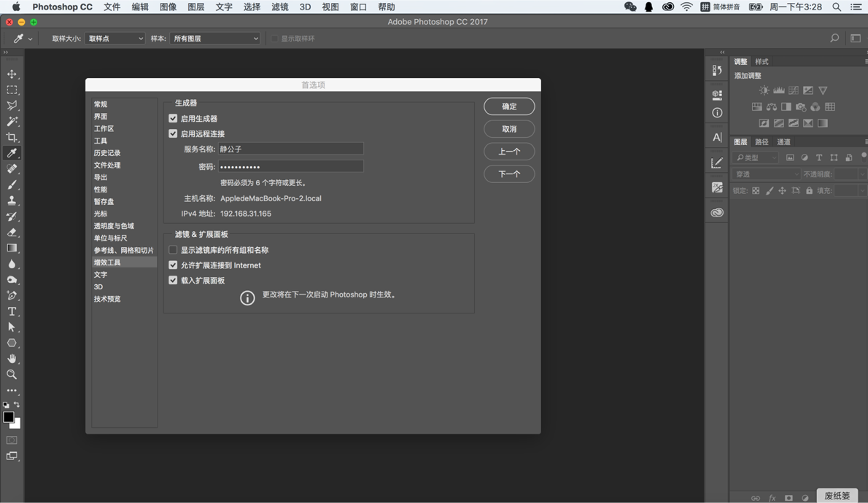Change screen mode icon
Viewport: 868px width, 503px height.
(x=12, y=456)
